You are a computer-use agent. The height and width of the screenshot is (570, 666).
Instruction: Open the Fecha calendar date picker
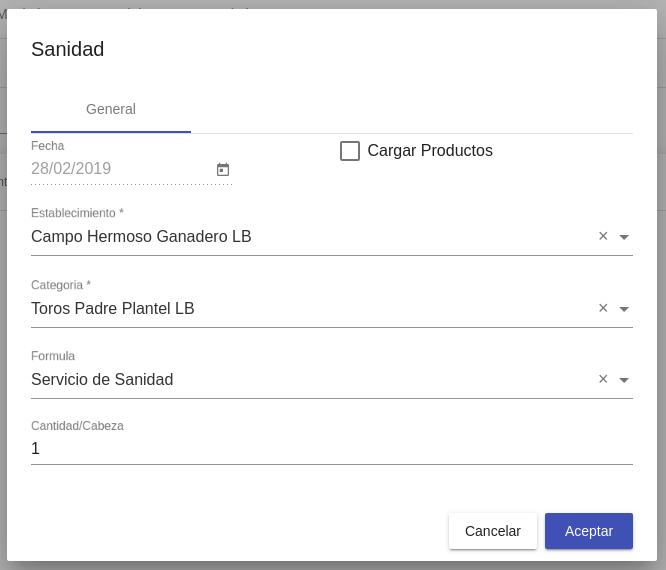pyautogui.click(x=223, y=170)
